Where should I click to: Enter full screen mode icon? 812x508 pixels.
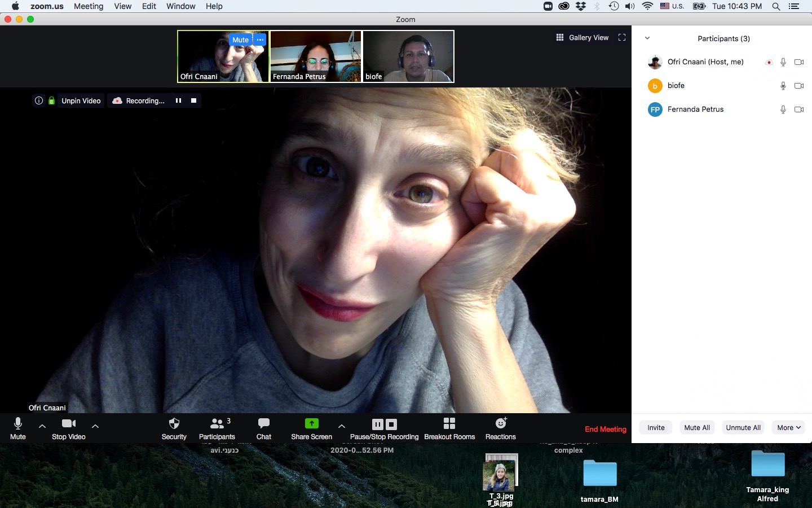[x=622, y=37]
